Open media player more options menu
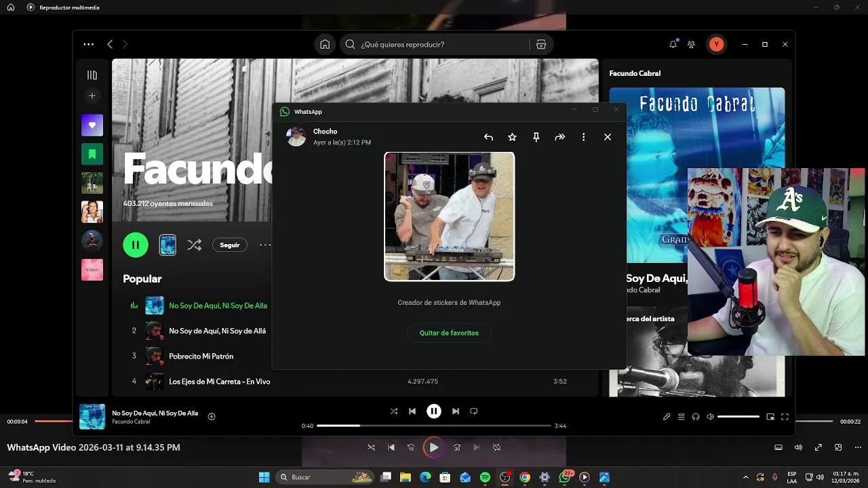The image size is (868, 488). pyautogui.click(x=858, y=447)
